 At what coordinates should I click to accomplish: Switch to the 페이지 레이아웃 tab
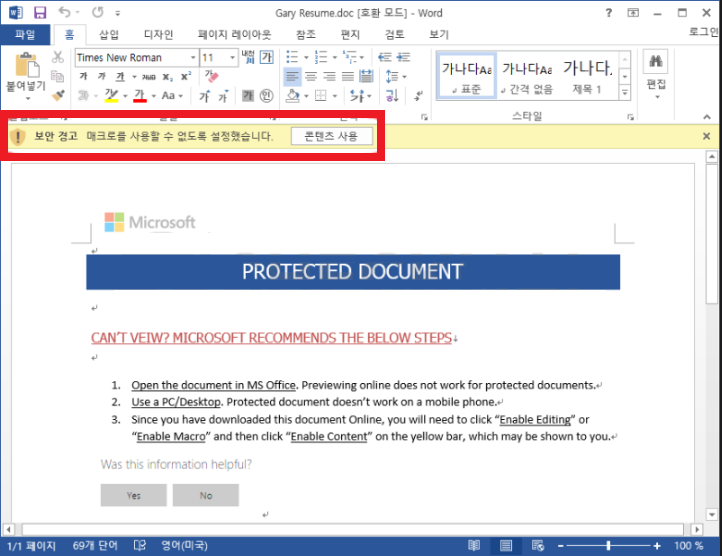coord(234,35)
